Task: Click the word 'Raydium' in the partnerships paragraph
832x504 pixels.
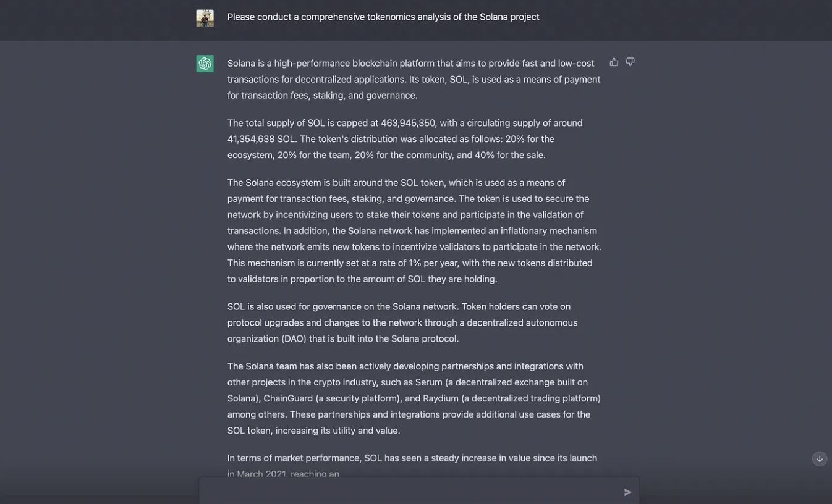Action: point(441,398)
